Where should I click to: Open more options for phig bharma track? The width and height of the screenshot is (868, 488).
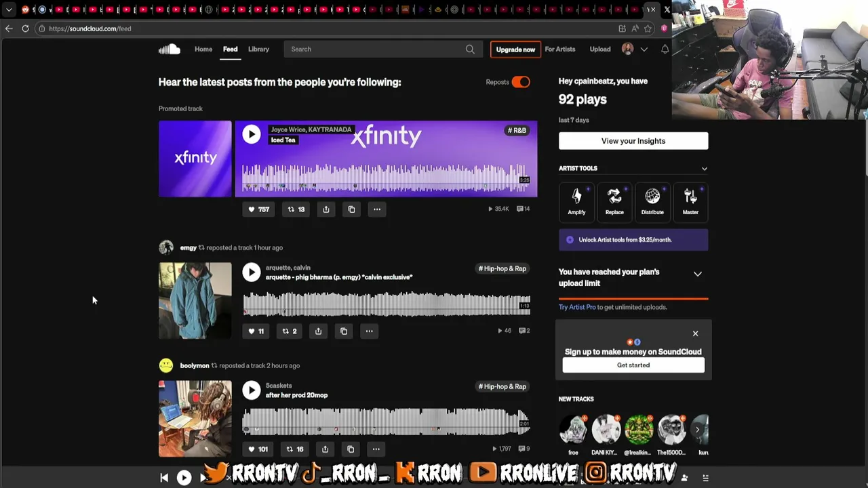pos(370,331)
